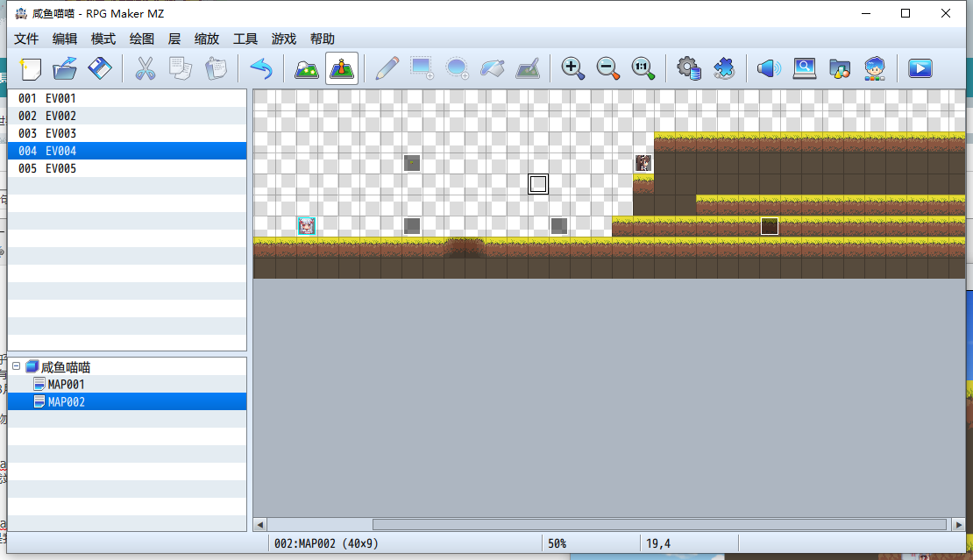The image size is (973, 560).
Task: Save project with the diskette icon
Action: pos(100,68)
